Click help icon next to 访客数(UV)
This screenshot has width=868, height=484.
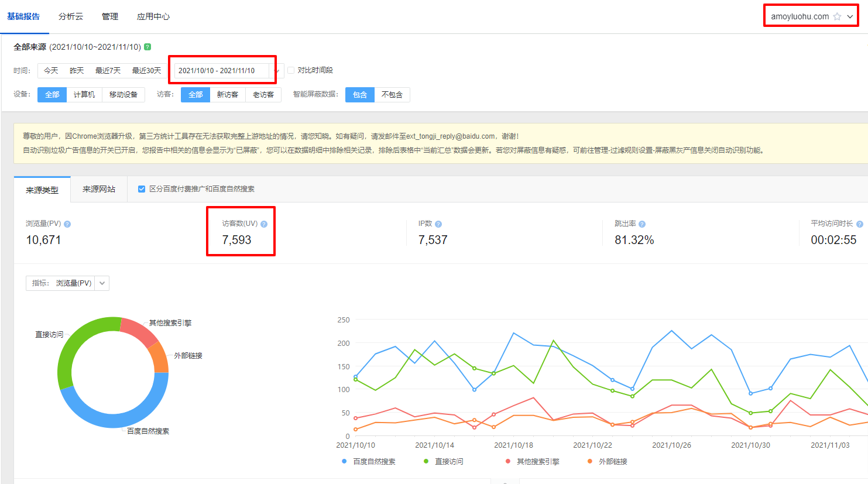pyautogui.click(x=264, y=224)
